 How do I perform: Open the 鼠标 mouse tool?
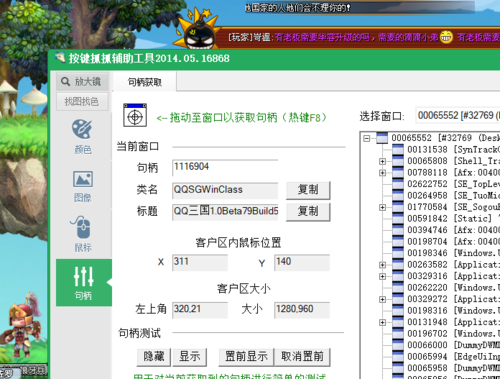83,234
